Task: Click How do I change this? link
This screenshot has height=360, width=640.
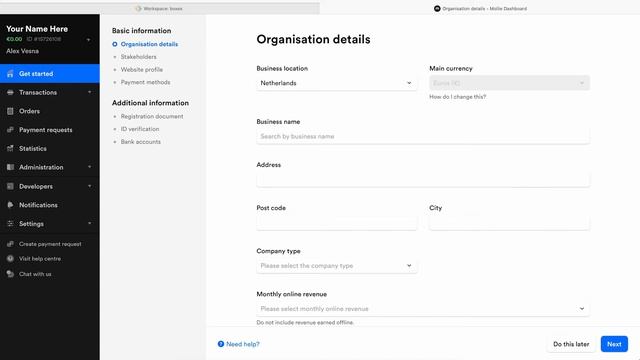Action: [458, 97]
